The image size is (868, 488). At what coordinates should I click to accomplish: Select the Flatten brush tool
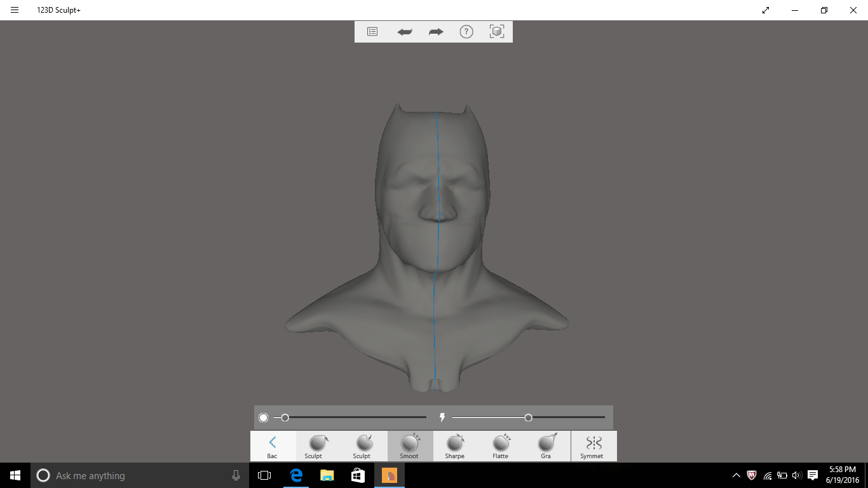[501, 446]
